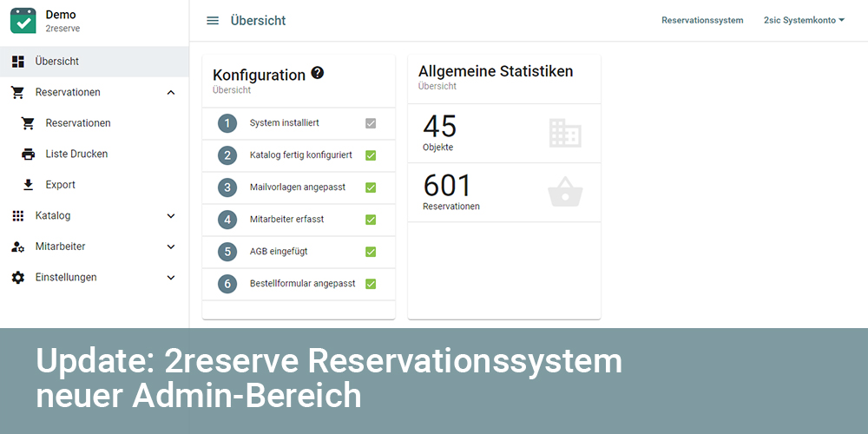Click step number 6 circle

coord(227,284)
